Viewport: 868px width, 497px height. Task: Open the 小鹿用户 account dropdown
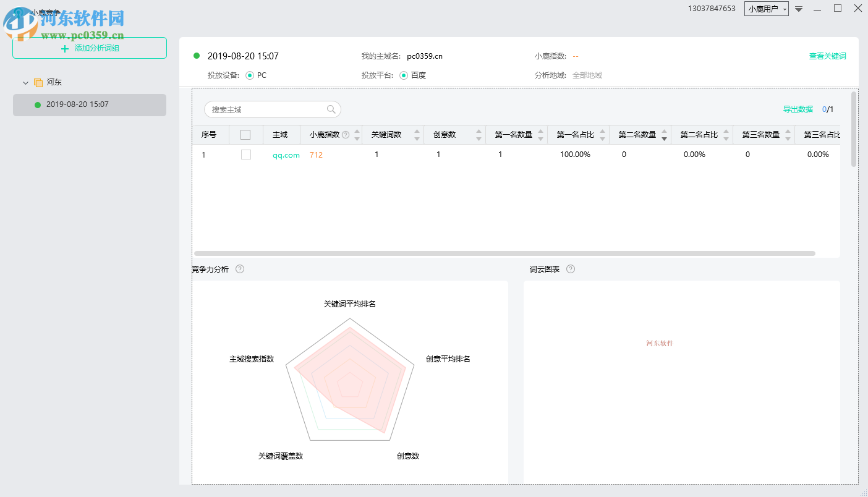click(x=767, y=9)
